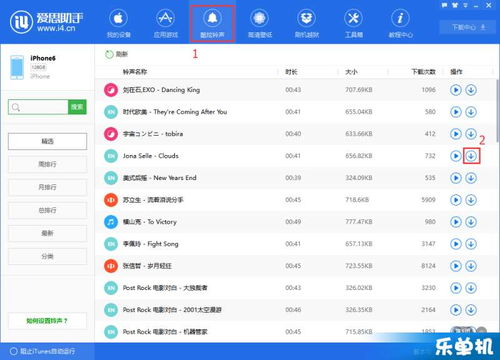Click the ringtone list vertical scrollbar
500x360 pixels.
coord(498,111)
